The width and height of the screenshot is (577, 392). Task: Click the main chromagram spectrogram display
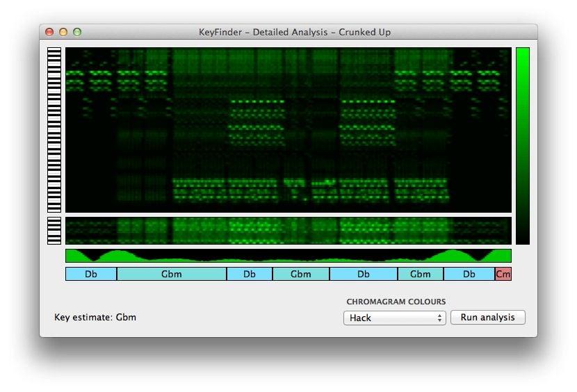tap(288, 130)
